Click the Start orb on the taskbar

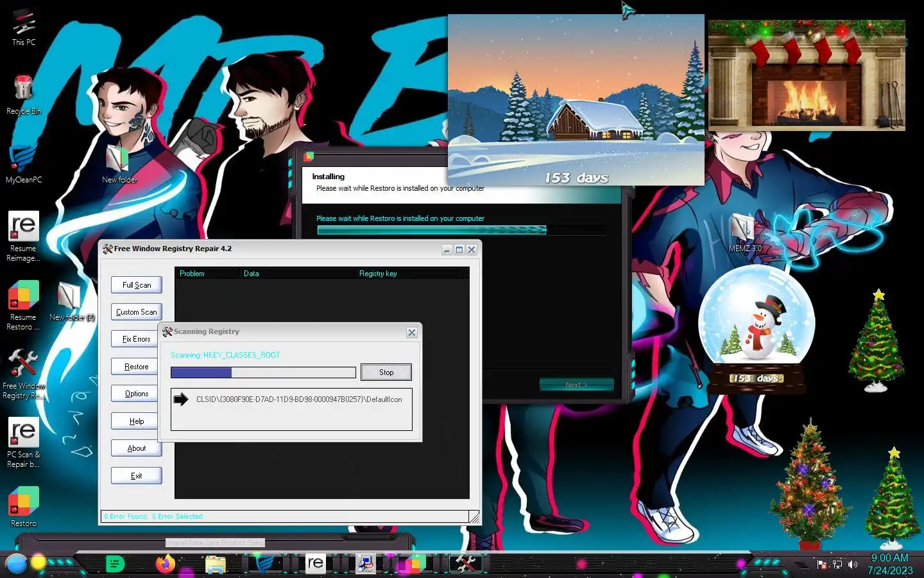[17, 564]
